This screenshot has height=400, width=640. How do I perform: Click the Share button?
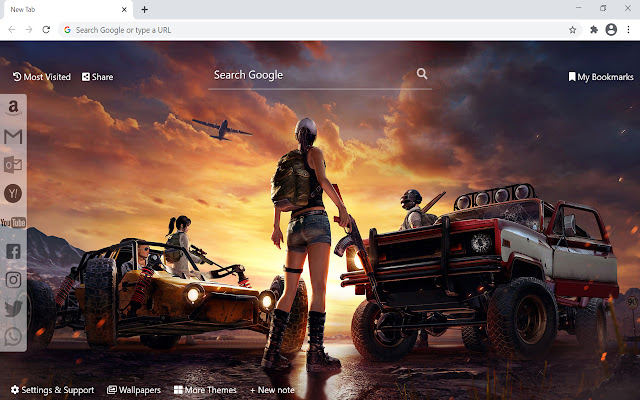pos(98,77)
